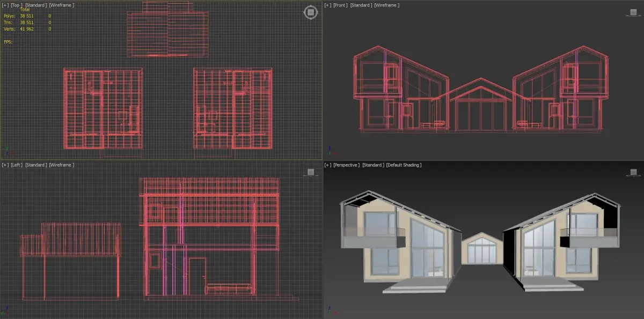Open the [Wireframe] shading menu in the Front viewport

pos(387,5)
